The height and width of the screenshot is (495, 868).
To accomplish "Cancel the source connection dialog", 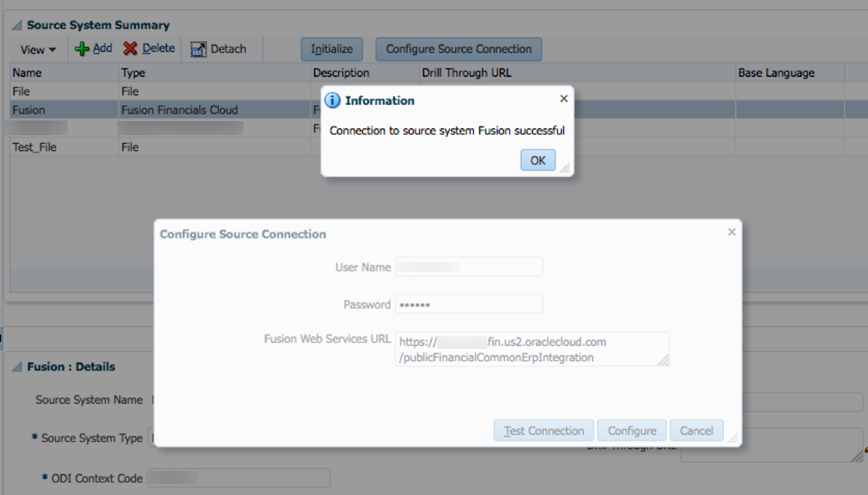I will click(x=696, y=431).
